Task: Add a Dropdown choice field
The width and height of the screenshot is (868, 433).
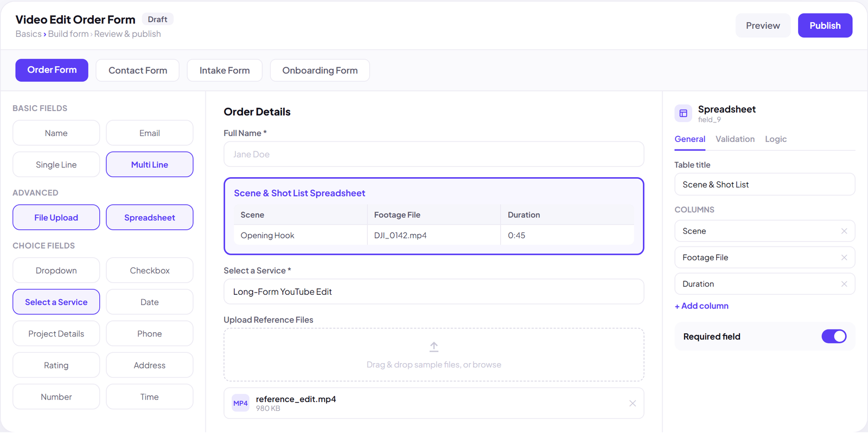Action: coord(56,270)
